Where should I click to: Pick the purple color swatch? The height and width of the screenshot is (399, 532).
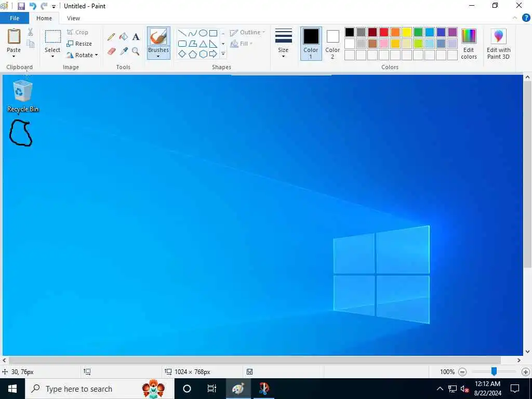tap(453, 32)
